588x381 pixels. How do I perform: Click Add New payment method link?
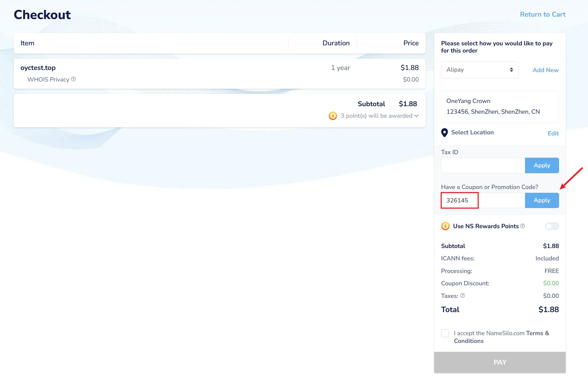point(545,70)
